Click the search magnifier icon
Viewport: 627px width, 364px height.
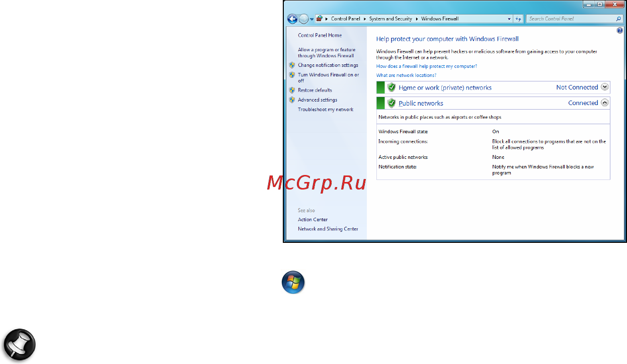(x=619, y=19)
